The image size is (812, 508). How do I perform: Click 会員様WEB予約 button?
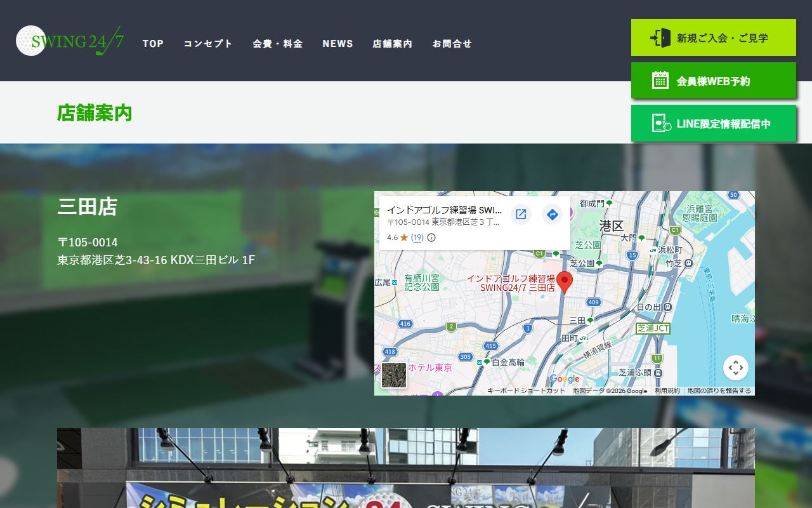tap(714, 81)
